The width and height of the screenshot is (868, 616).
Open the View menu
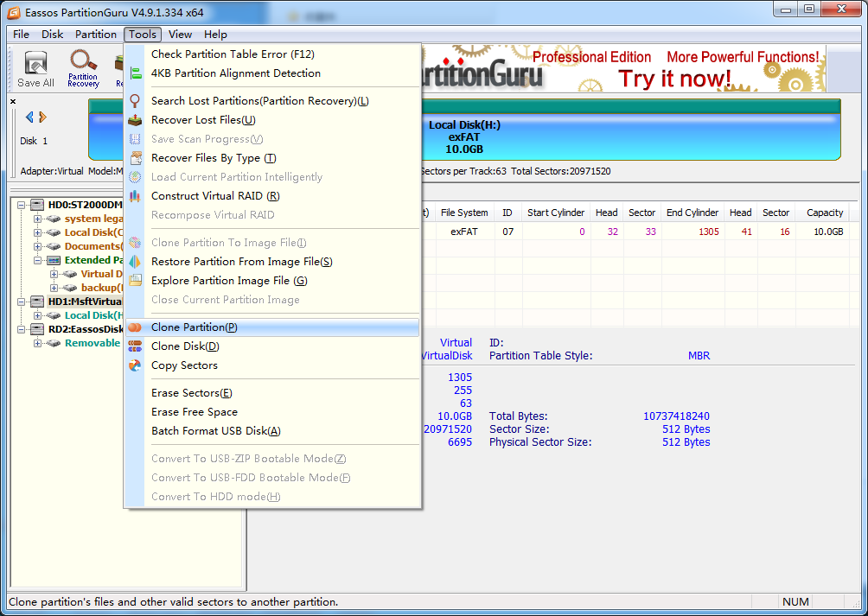pos(180,35)
